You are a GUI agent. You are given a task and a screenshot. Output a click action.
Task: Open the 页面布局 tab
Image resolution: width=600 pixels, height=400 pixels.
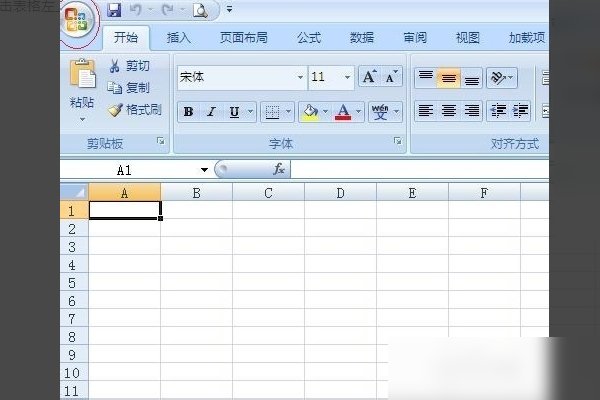[x=244, y=38]
